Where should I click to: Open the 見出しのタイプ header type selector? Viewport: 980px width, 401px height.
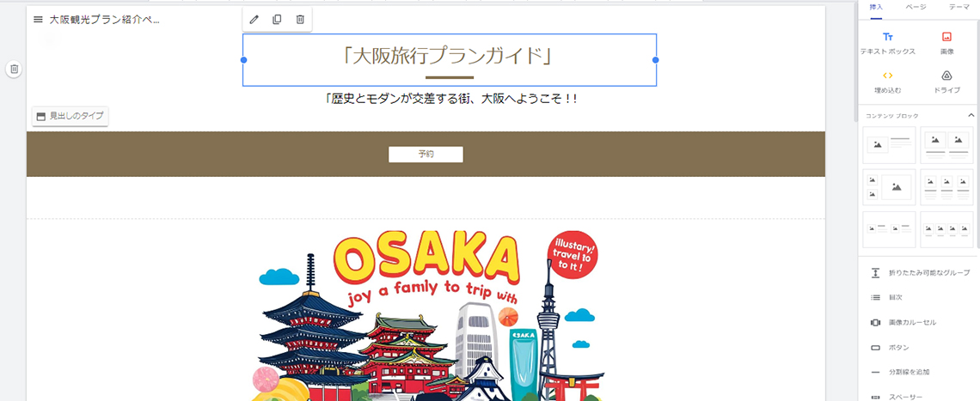click(70, 116)
